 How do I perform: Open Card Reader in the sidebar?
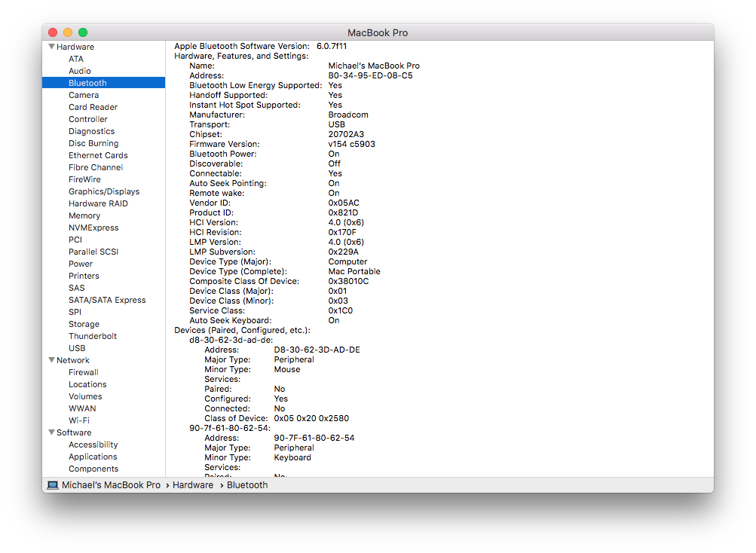point(93,107)
